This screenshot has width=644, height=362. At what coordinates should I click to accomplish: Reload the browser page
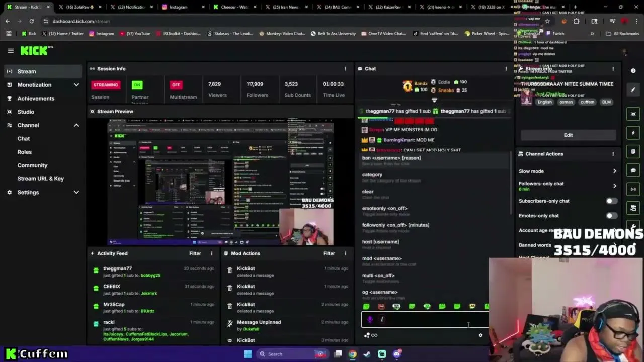pyautogui.click(x=31, y=21)
